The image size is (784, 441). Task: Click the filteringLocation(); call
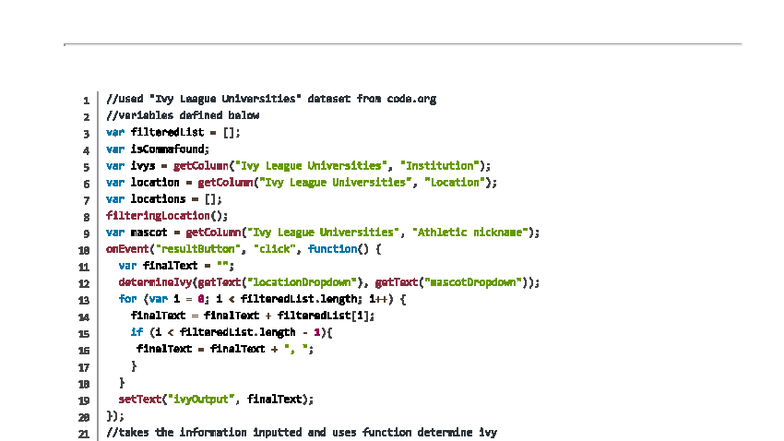(x=166, y=216)
